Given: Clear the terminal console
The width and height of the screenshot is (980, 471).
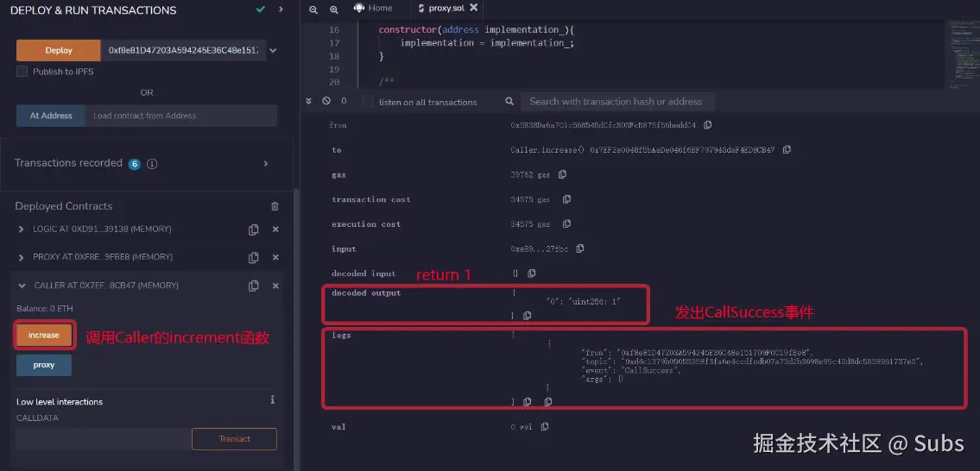Looking at the screenshot, I should (326, 101).
